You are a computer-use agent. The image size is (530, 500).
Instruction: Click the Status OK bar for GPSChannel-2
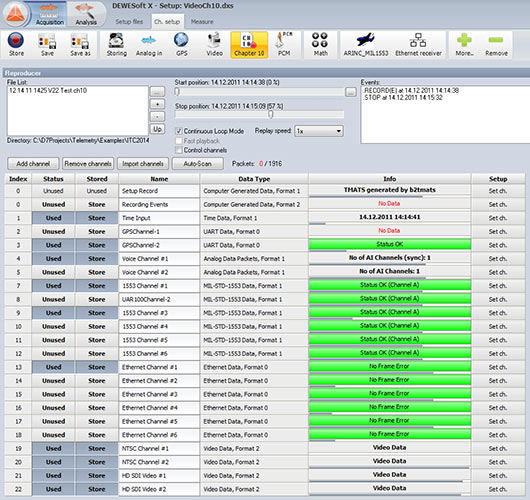click(x=390, y=244)
